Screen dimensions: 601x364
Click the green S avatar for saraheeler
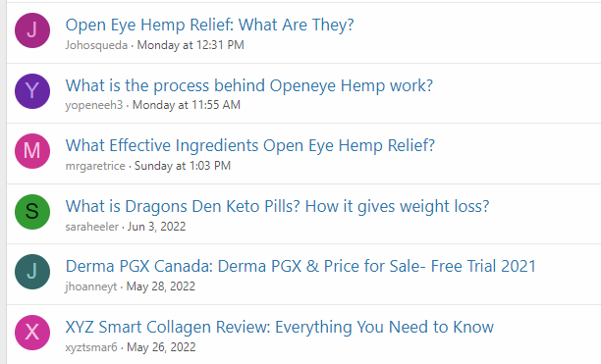(32, 212)
